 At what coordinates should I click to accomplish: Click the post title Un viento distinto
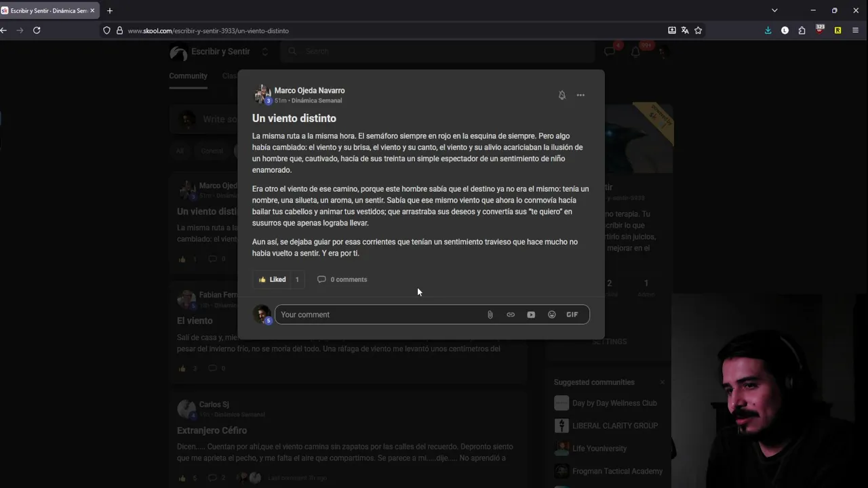coord(294,118)
